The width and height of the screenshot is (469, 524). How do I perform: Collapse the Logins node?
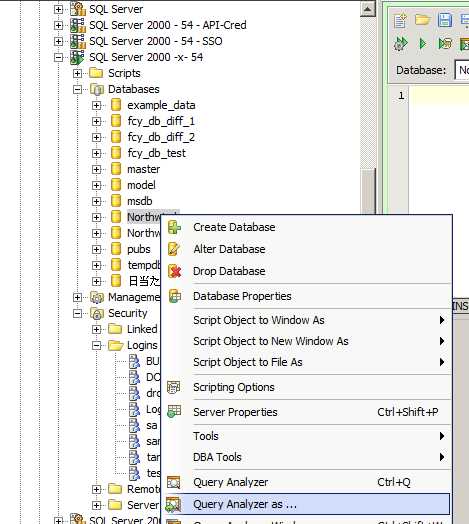click(x=97, y=346)
